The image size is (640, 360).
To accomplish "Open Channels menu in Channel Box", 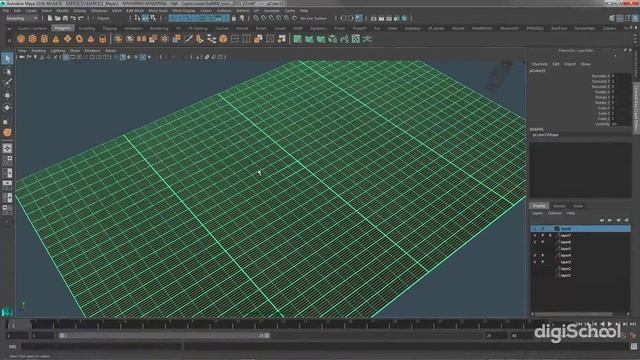I will [x=539, y=64].
